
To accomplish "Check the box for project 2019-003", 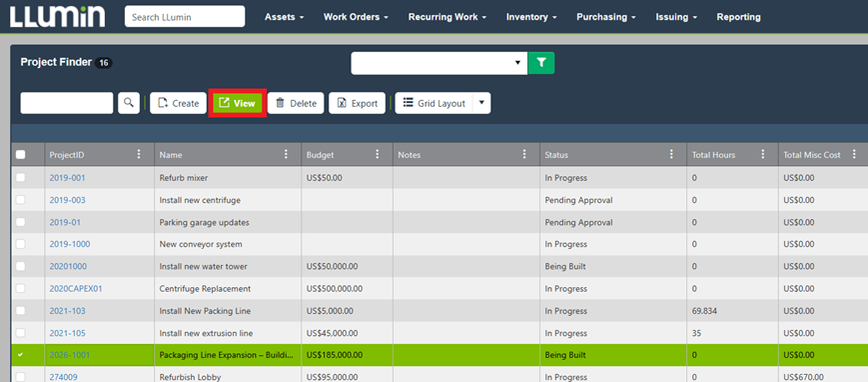I will 21,200.
